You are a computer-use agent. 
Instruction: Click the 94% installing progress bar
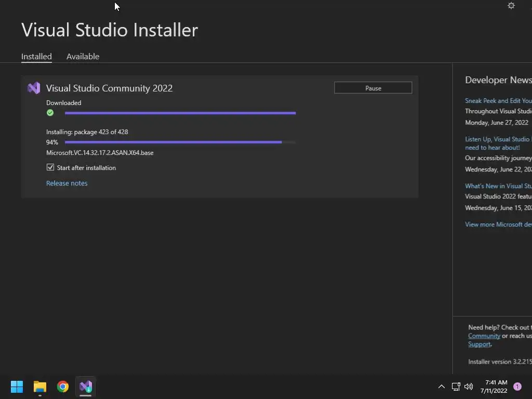[180, 142]
